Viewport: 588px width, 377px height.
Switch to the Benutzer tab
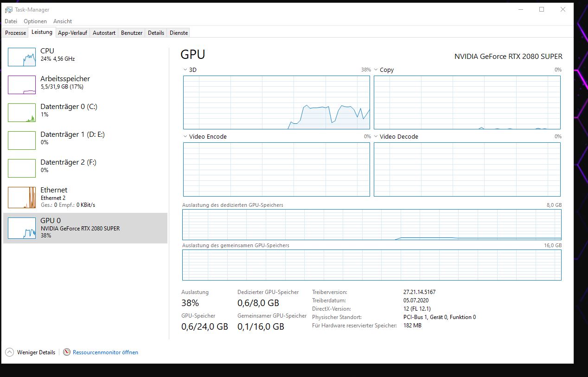point(132,33)
